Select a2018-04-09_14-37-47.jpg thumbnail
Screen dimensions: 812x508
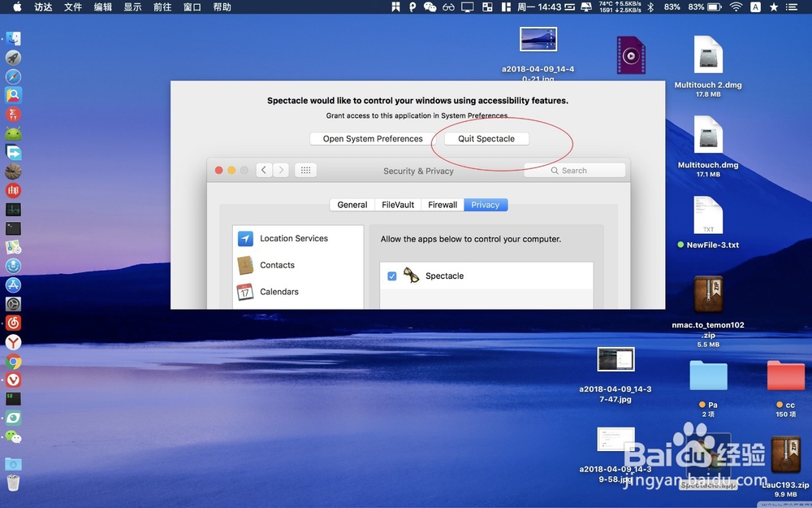point(615,359)
